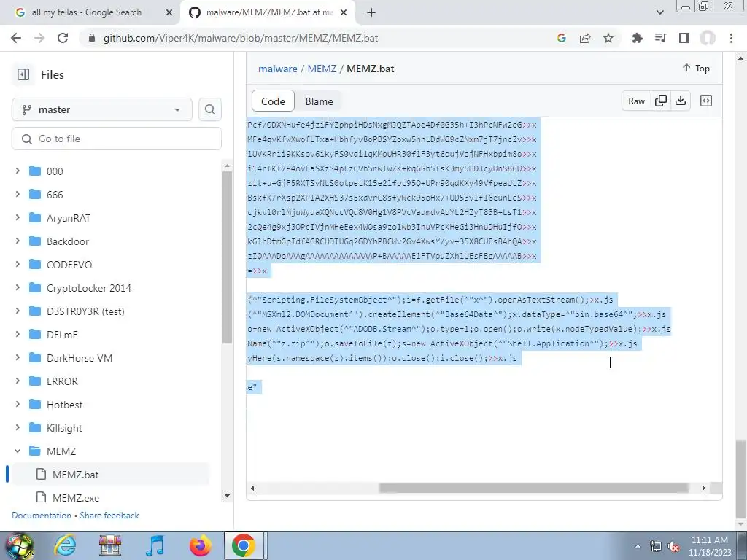The height and width of the screenshot is (560, 747).
Task: Open the music note taskbar app
Action: click(x=155, y=545)
